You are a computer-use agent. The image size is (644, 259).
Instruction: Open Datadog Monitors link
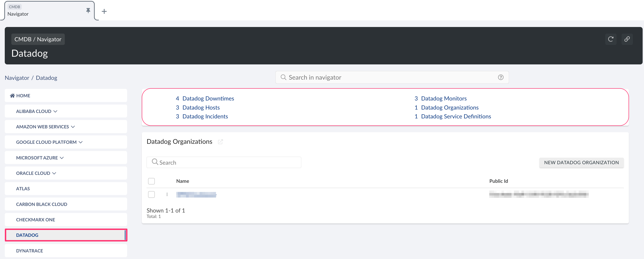coord(444,98)
